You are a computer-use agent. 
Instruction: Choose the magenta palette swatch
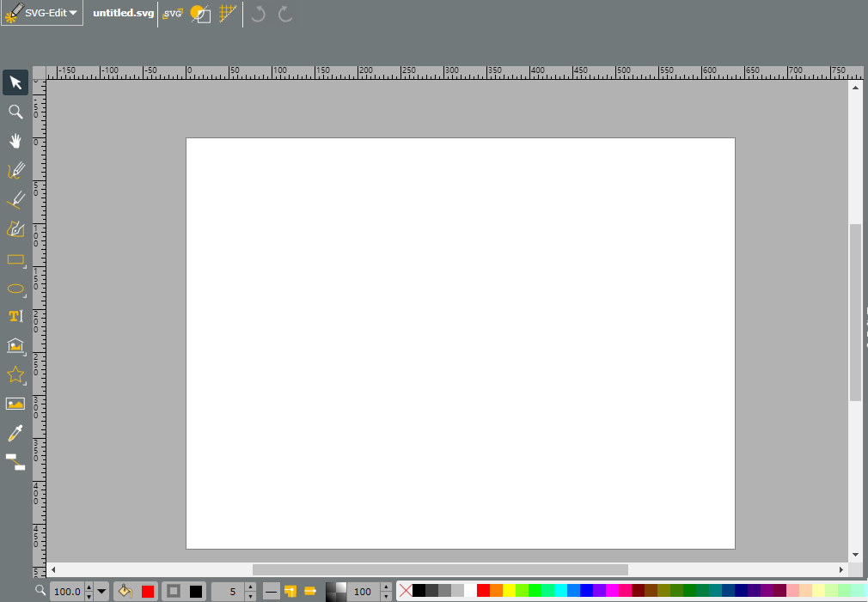click(612, 590)
